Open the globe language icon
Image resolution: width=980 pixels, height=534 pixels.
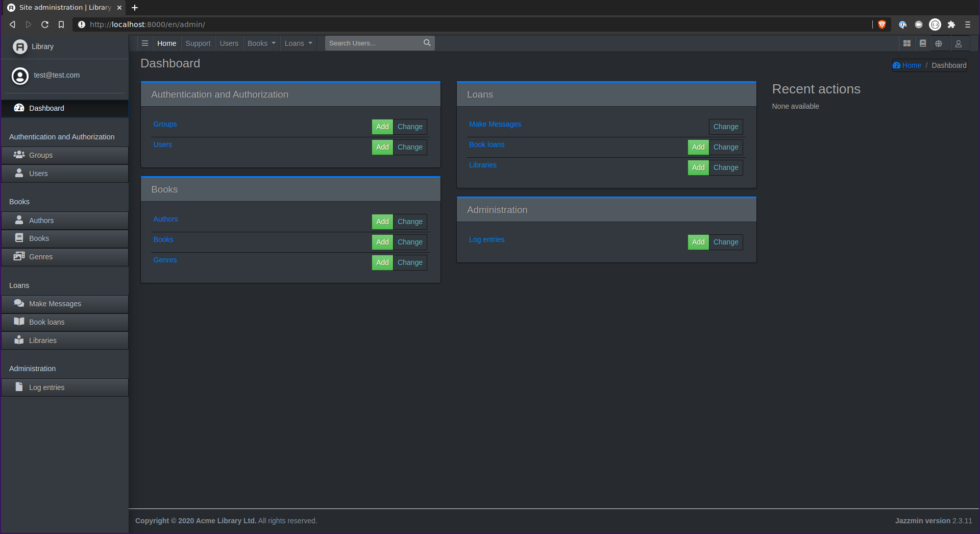939,43
